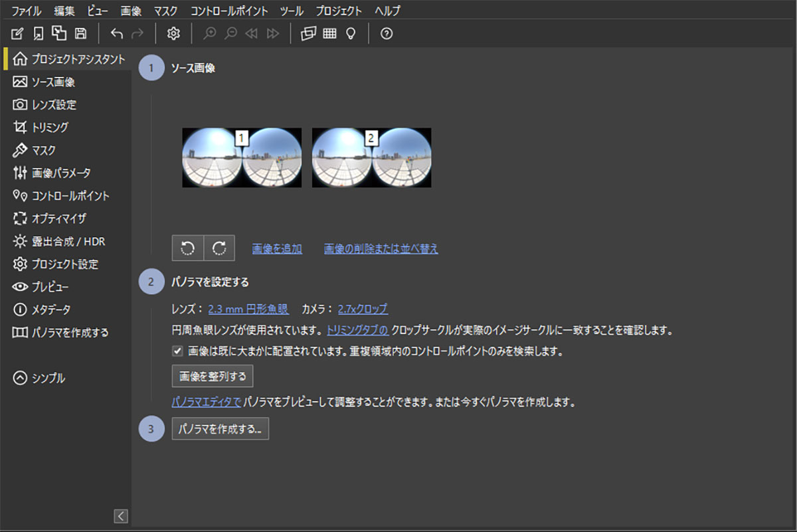Open 露出合成 / HDR sidebar tab
The height and width of the screenshot is (532, 797).
[x=68, y=241]
